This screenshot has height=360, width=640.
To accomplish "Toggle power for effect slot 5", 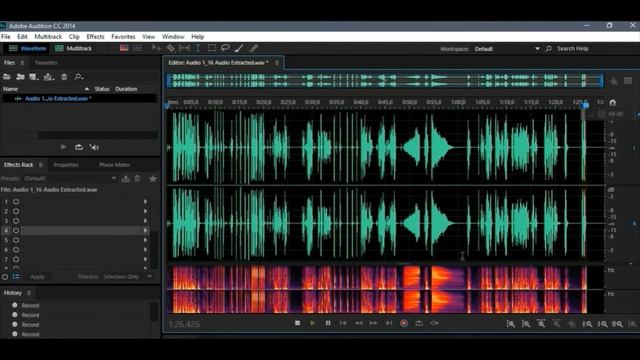I will pos(16,240).
